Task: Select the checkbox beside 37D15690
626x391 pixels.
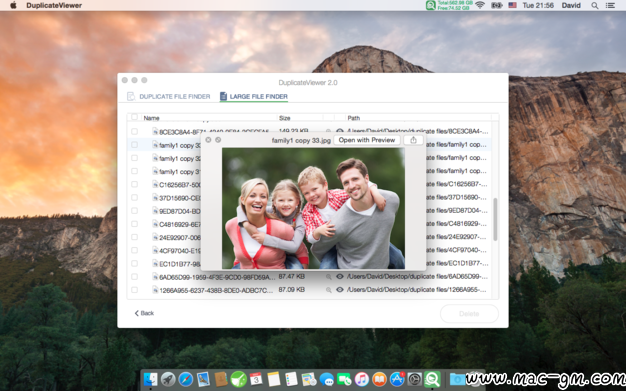Action: click(x=135, y=197)
